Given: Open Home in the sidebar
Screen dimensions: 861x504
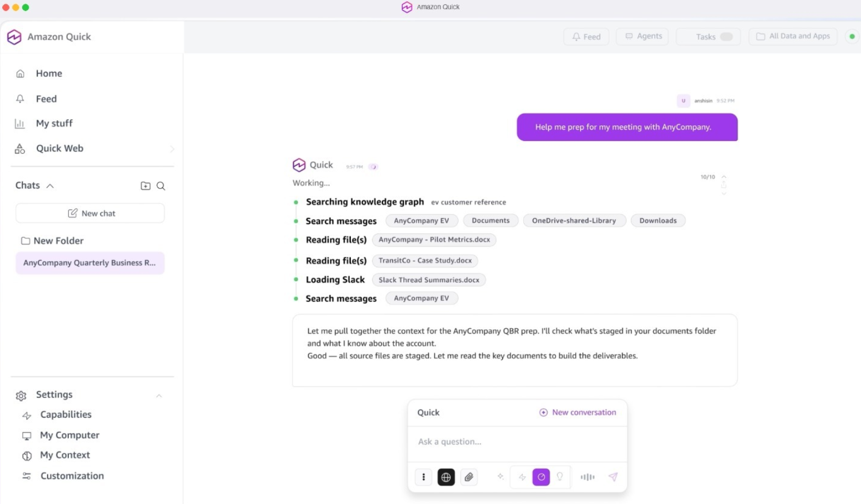Looking at the screenshot, I should [x=49, y=74].
